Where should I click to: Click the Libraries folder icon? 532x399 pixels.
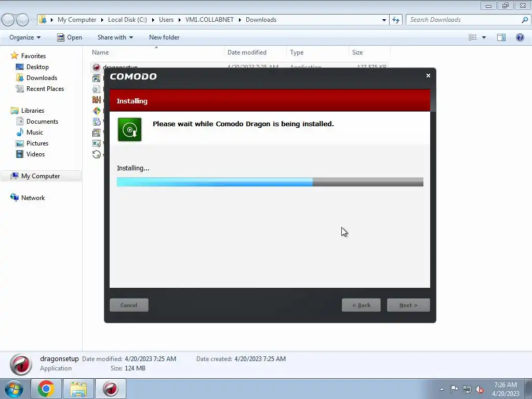coord(15,111)
